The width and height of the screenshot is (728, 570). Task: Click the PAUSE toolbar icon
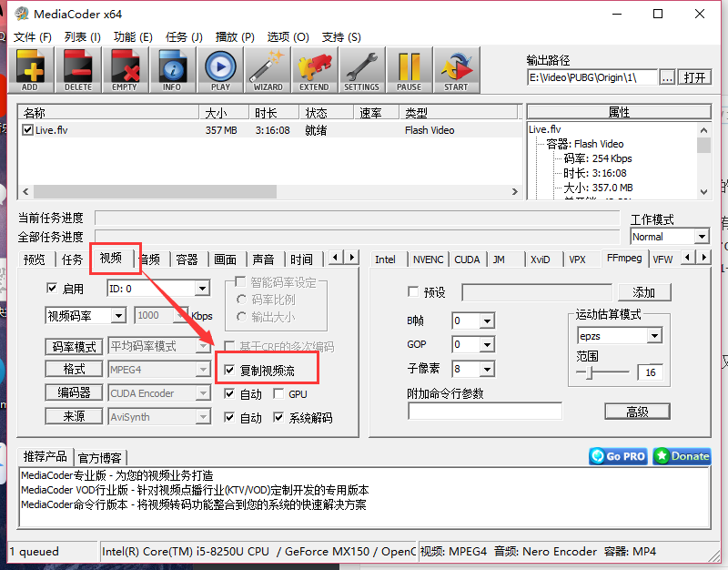coord(409,70)
